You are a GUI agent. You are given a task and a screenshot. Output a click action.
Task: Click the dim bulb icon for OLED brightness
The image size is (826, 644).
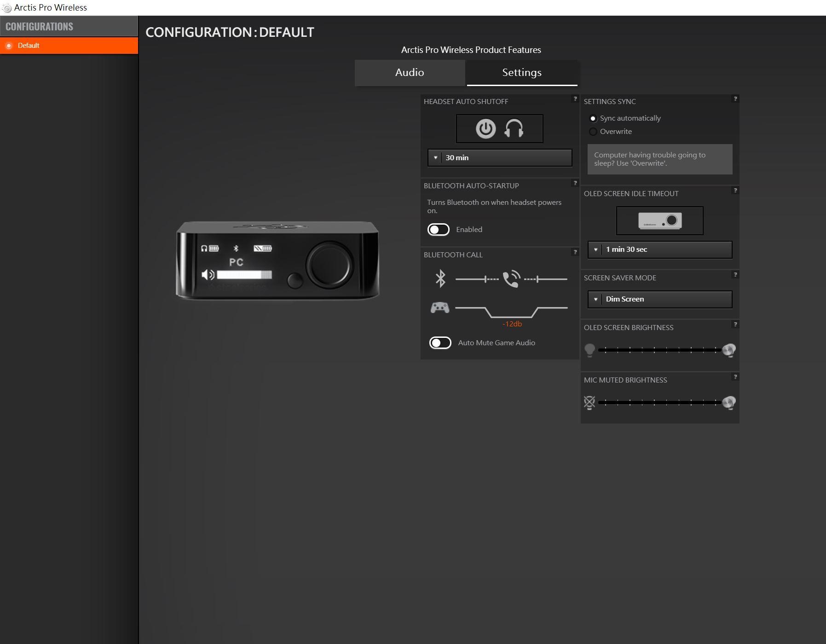coord(589,350)
